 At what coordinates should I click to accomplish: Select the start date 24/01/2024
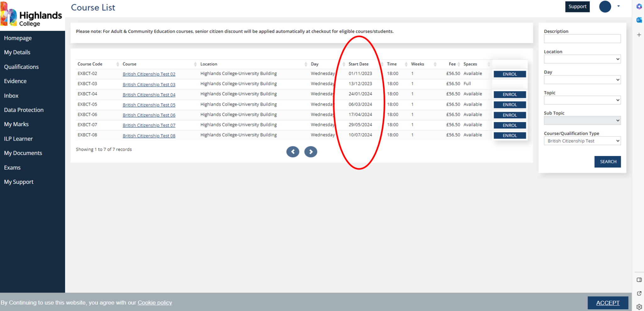tap(360, 94)
